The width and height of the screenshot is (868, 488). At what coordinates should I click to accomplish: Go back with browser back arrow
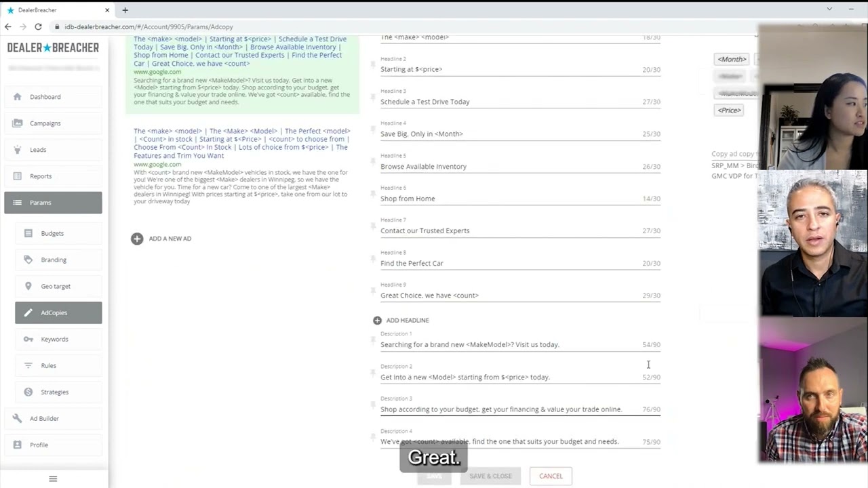point(8,26)
